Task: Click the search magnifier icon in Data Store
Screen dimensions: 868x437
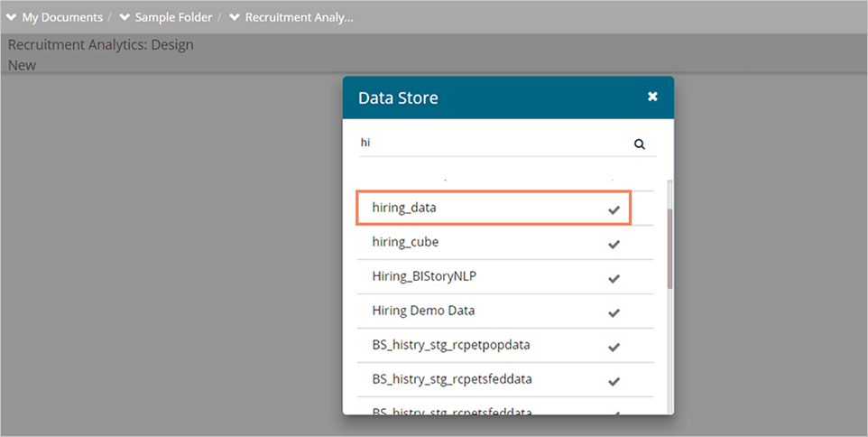Action: tap(640, 144)
